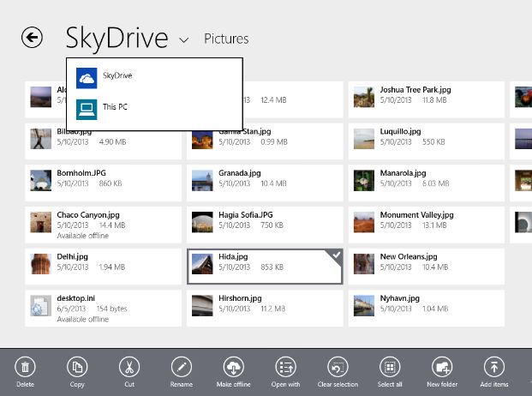Click the Pictures folder breadcrumb
Screen dimensions: 532x396
click(x=226, y=39)
